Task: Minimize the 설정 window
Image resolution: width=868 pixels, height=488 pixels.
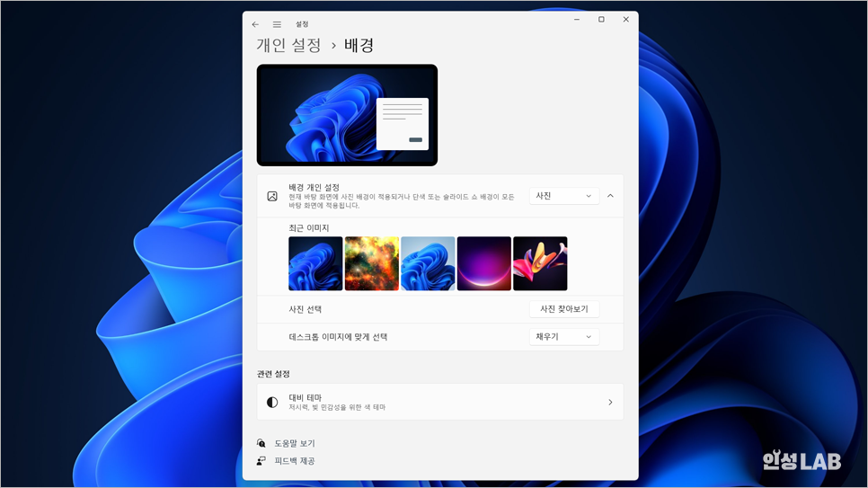Action: (x=577, y=20)
